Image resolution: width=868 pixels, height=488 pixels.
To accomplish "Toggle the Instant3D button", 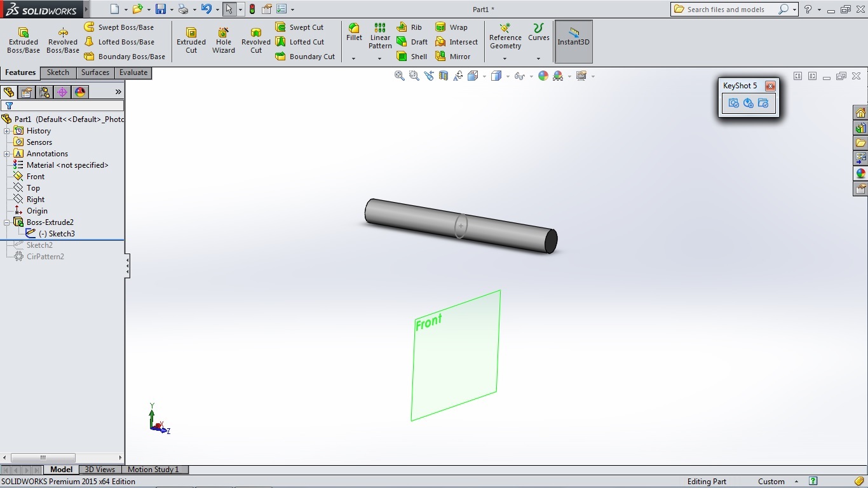I will [x=574, y=41].
